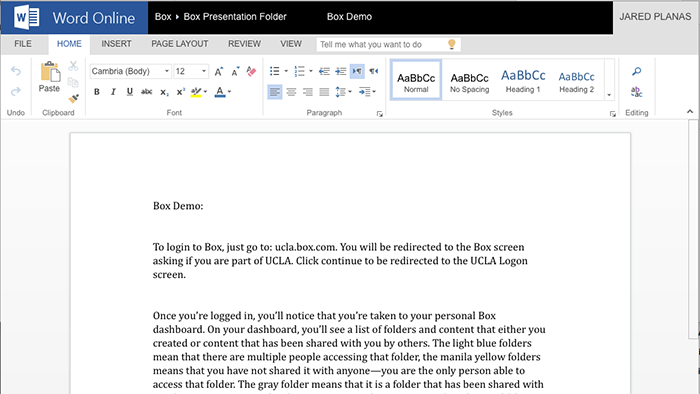
Task: Apply superscript formatting
Action: coord(180,92)
